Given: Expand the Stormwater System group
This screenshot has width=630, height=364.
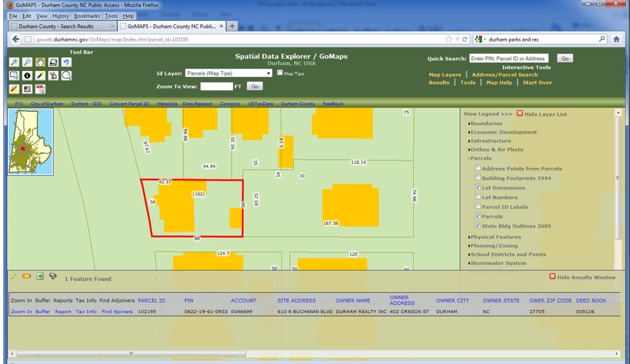Looking at the screenshot, I should (x=497, y=263).
